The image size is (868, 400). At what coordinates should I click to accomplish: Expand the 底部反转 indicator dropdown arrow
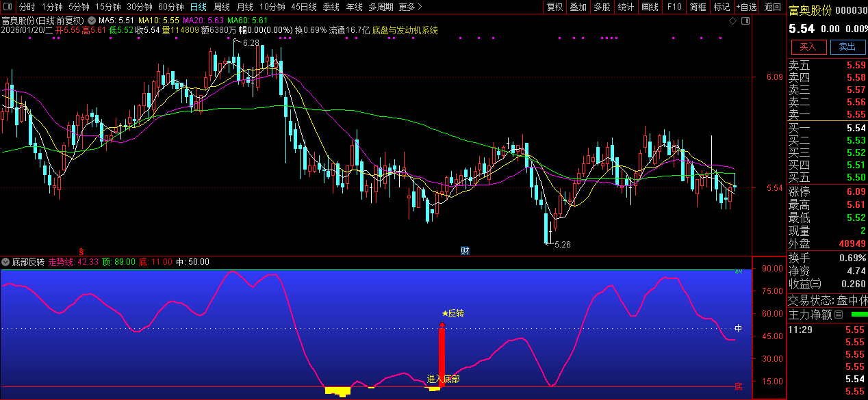point(5,262)
